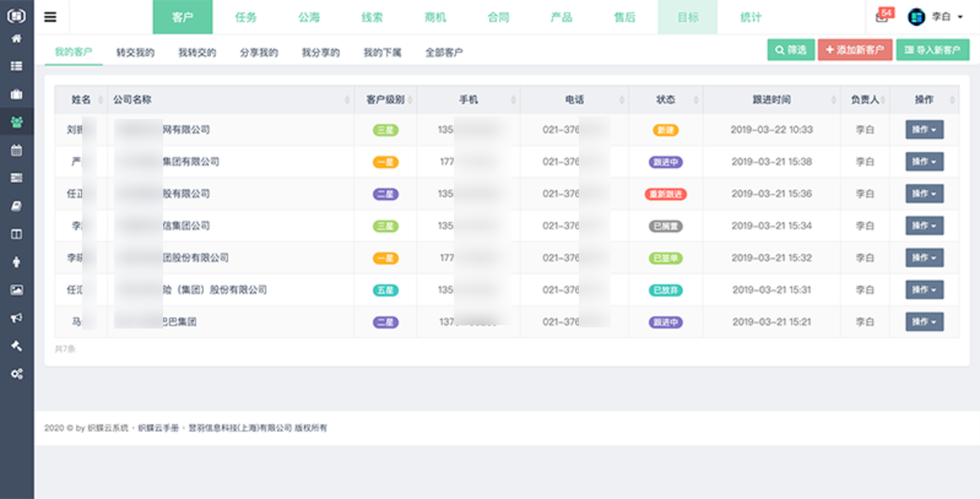Click 已搁置 status badge

tap(666, 226)
